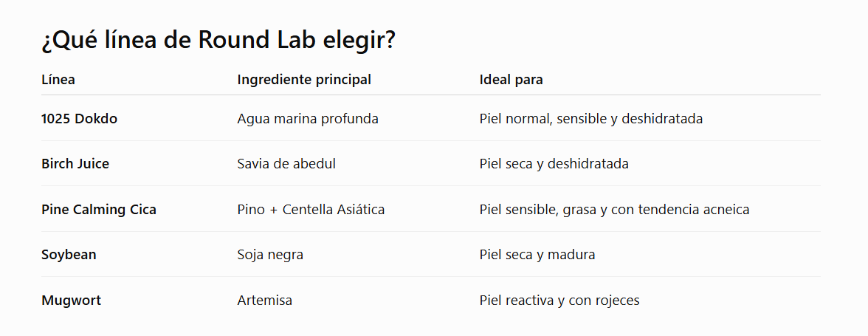Select the 'Birch Juice' line name
The image size is (868, 336).
point(75,164)
